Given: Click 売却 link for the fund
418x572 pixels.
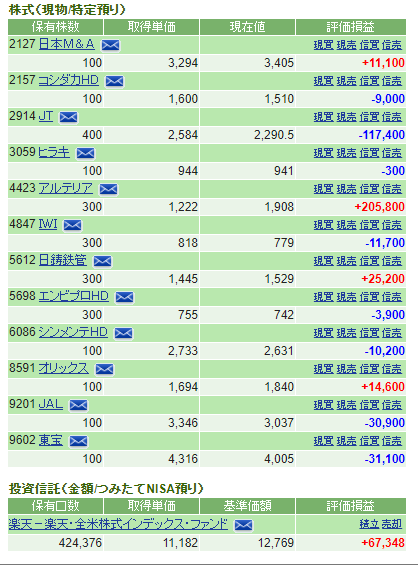Looking at the screenshot, I should coord(392,524).
